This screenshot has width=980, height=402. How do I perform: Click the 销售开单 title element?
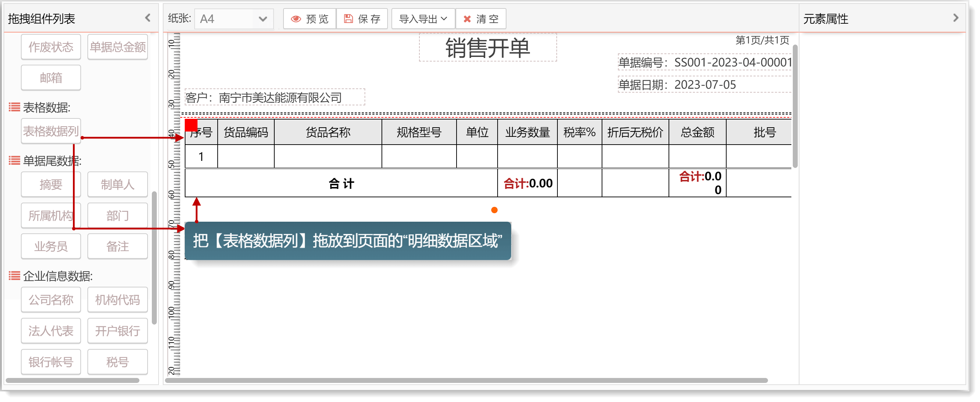pos(487,47)
